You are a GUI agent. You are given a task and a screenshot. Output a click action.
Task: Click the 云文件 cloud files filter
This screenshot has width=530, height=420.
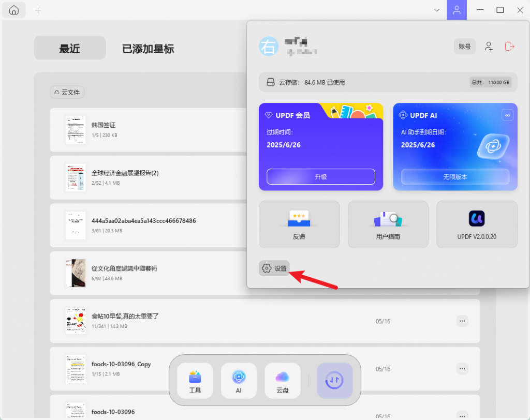67,92
